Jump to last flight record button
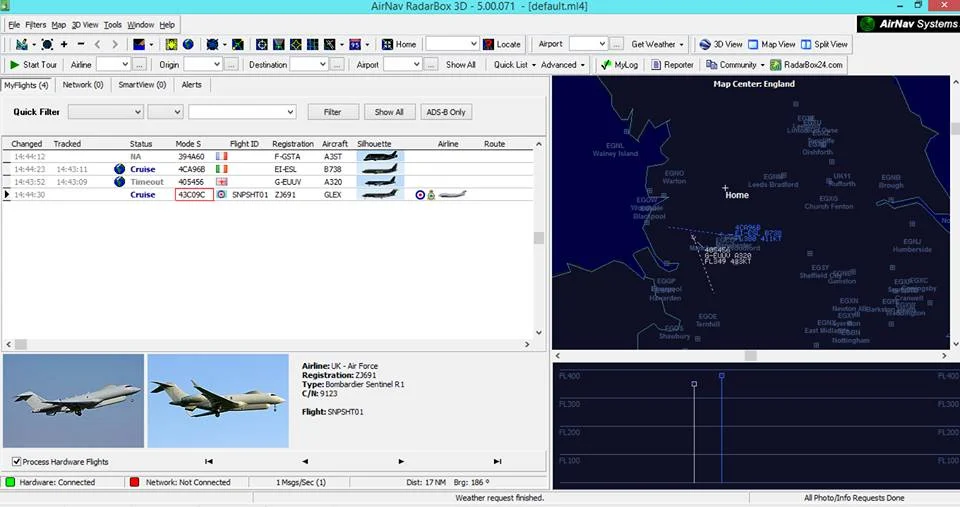The height and width of the screenshot is (507, 960). point(497,461)
